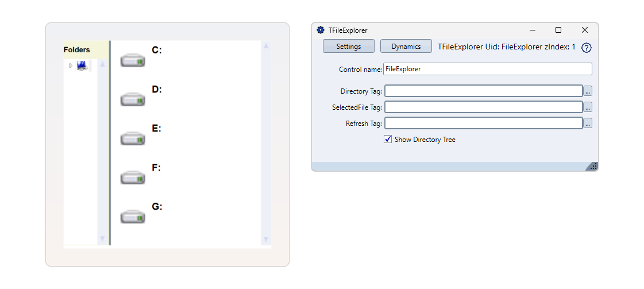644x289 pixels.
Task: Click the up arrow of Folders tree scrollbar
Action: pyautogui.click(x=102, y=64)
